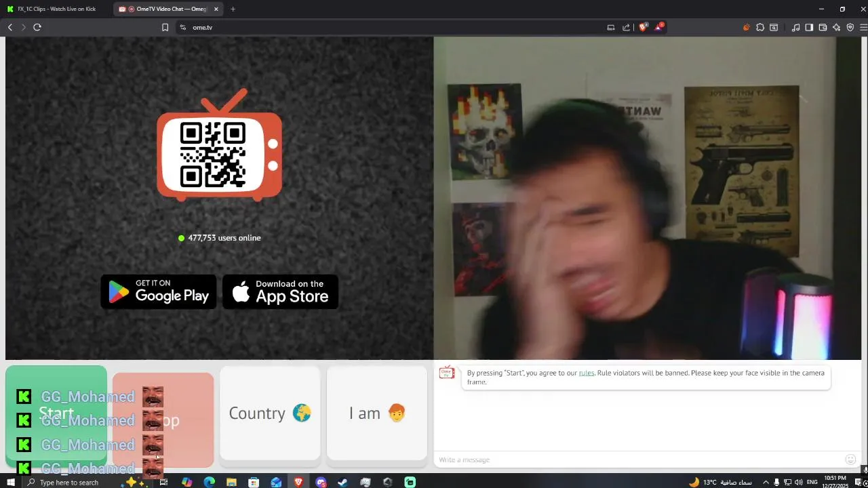868x488 pixels.
Task: Launch Copilot from the taskbar
Action: pyautogui.click(x=186, y=482)
